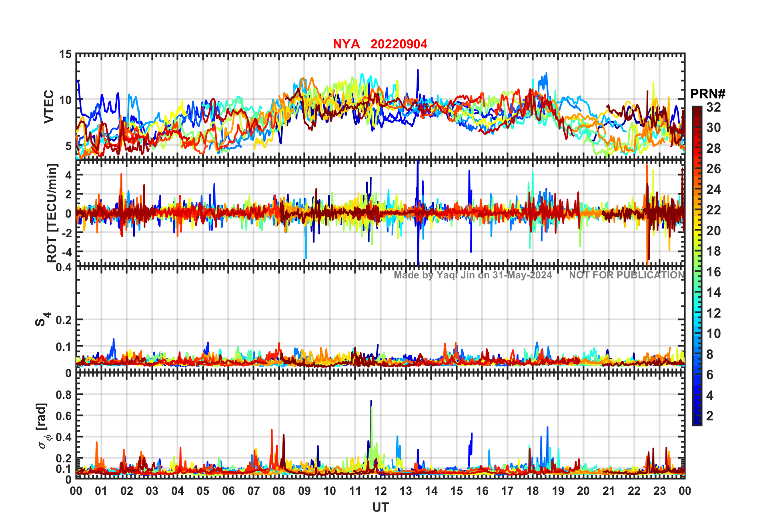Click the x-axis tick label 06

(228, 491)
